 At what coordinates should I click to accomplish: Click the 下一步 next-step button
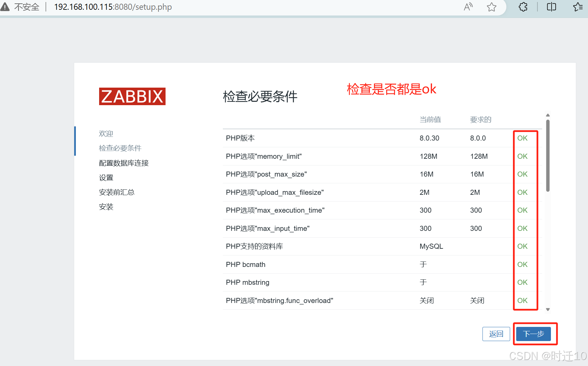pos(533,334)
